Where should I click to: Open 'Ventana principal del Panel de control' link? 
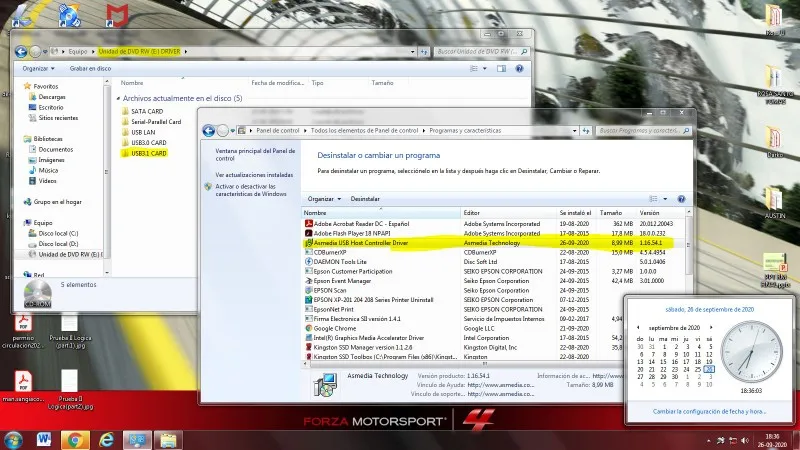[x=255, y=155]
